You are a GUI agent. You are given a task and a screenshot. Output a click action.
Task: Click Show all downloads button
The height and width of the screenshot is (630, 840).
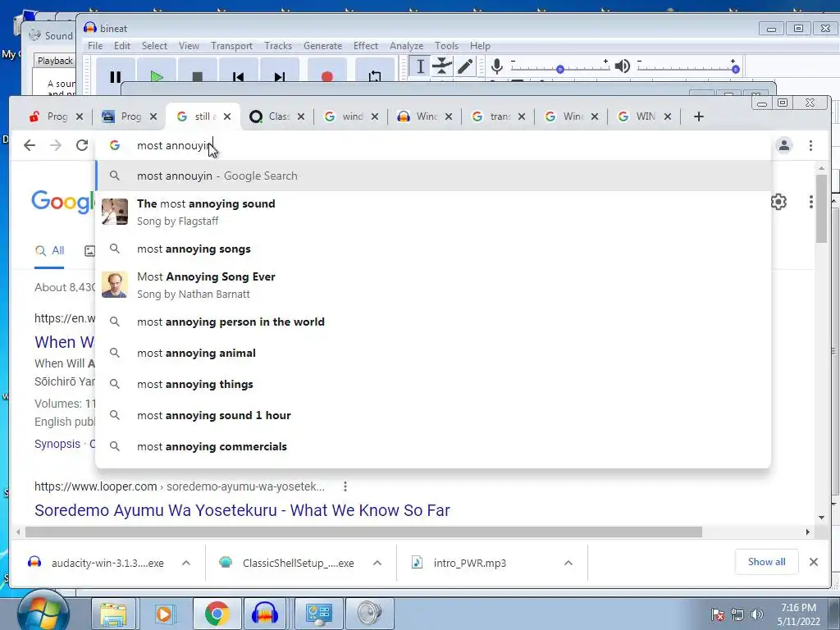pos(767,561)
